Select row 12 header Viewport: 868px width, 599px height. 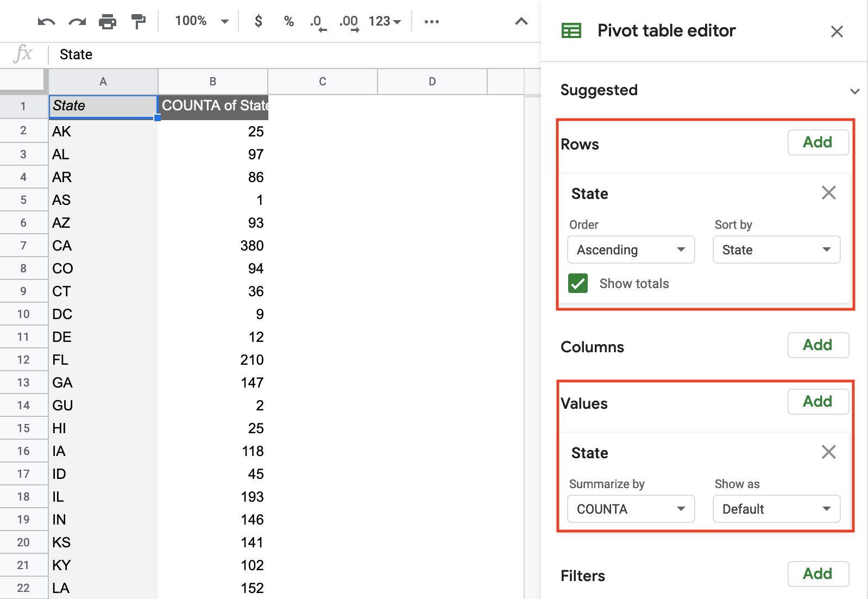click(24, 360)
